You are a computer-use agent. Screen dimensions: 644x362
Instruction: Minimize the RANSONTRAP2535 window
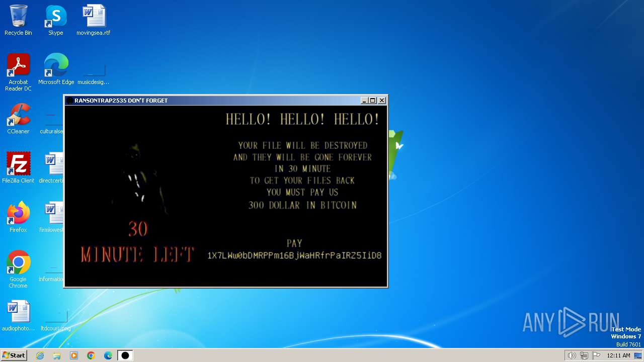(364, 101)
